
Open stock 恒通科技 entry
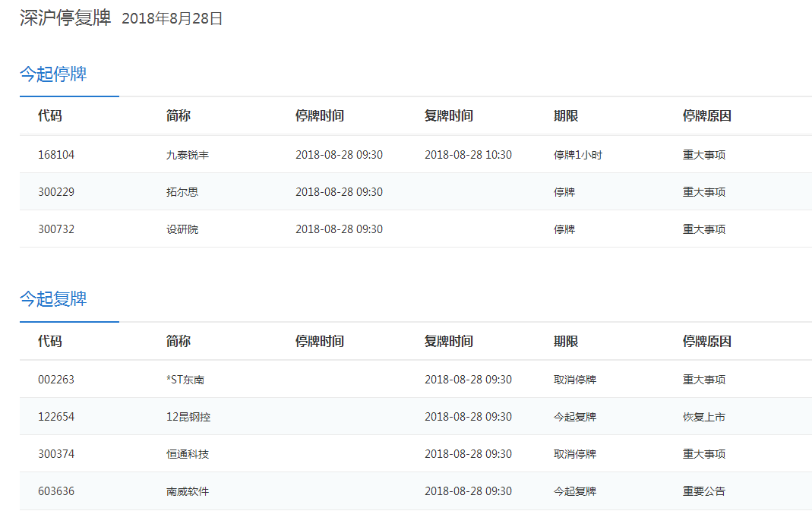click(x=188, y=454)
